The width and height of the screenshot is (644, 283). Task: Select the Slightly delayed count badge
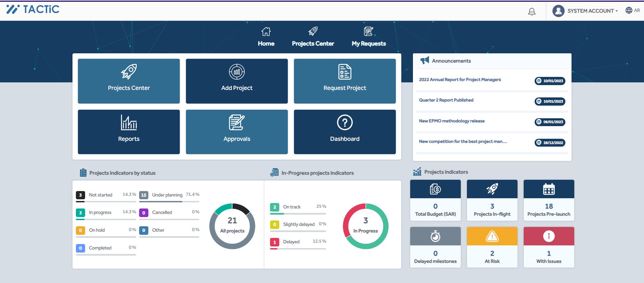point(274,225)
